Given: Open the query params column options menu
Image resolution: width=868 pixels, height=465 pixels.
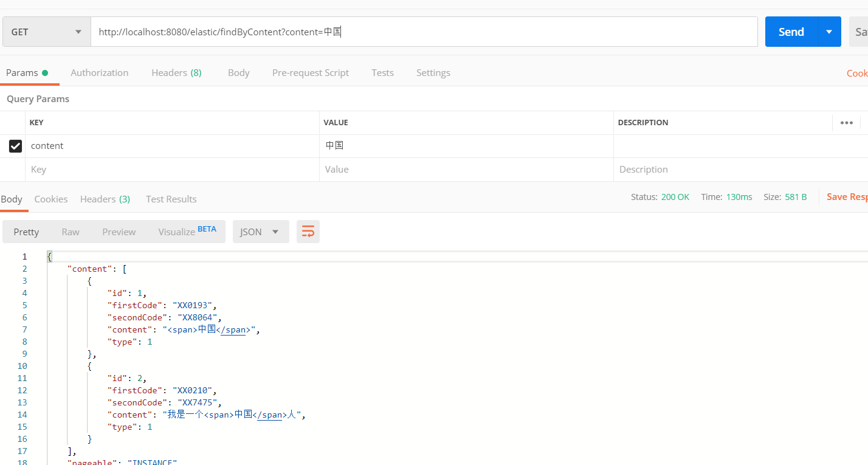Looking at the screenshot, I should [847, 122].
